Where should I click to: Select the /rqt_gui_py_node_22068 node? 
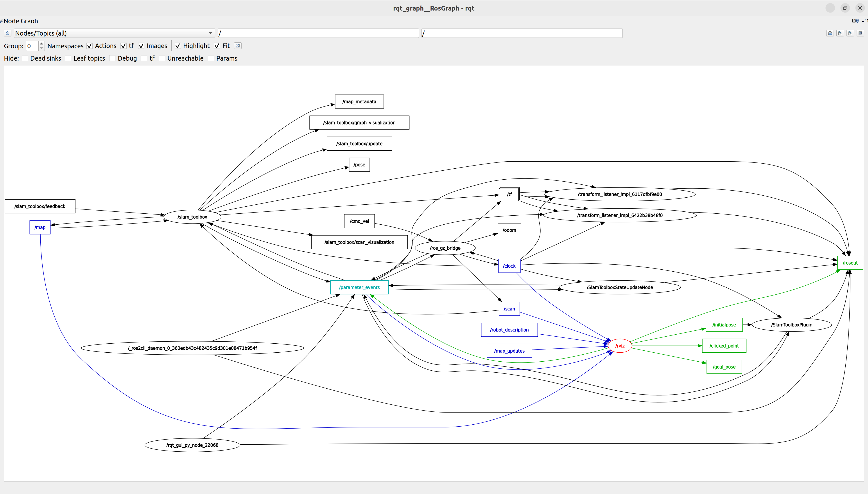tap(192, 445)
